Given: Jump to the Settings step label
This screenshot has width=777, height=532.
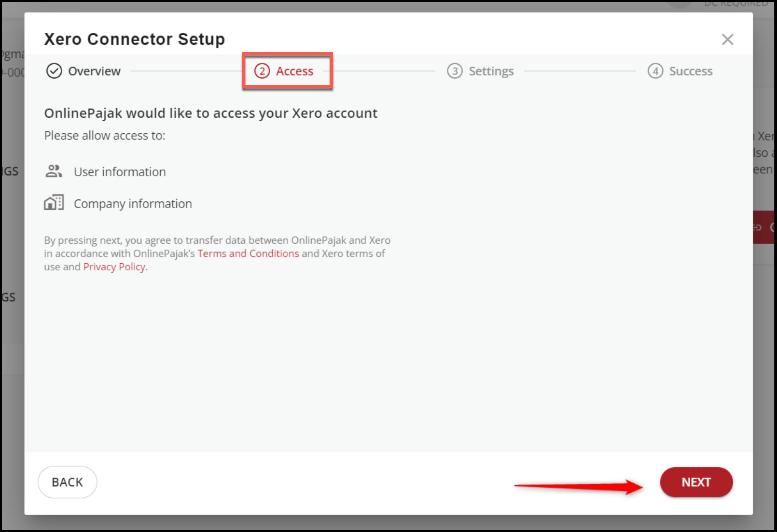Looking at the screenshot, I should (491, 71).
